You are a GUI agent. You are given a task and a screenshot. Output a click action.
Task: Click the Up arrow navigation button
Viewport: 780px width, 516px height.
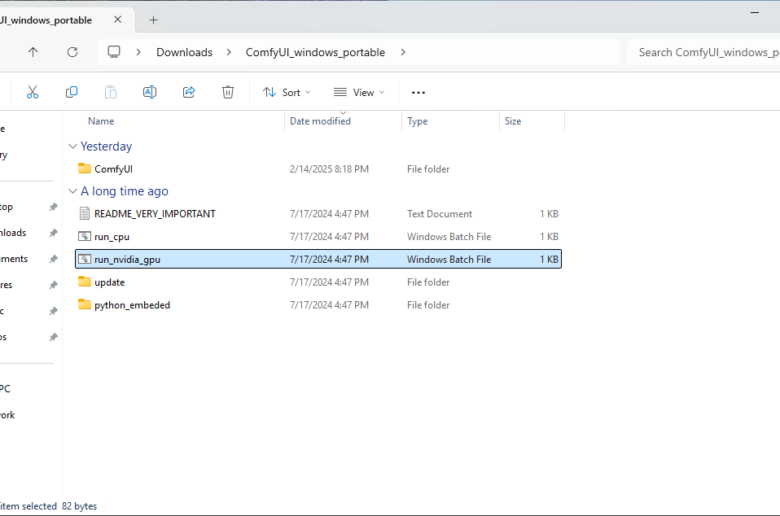pos(33,52)
